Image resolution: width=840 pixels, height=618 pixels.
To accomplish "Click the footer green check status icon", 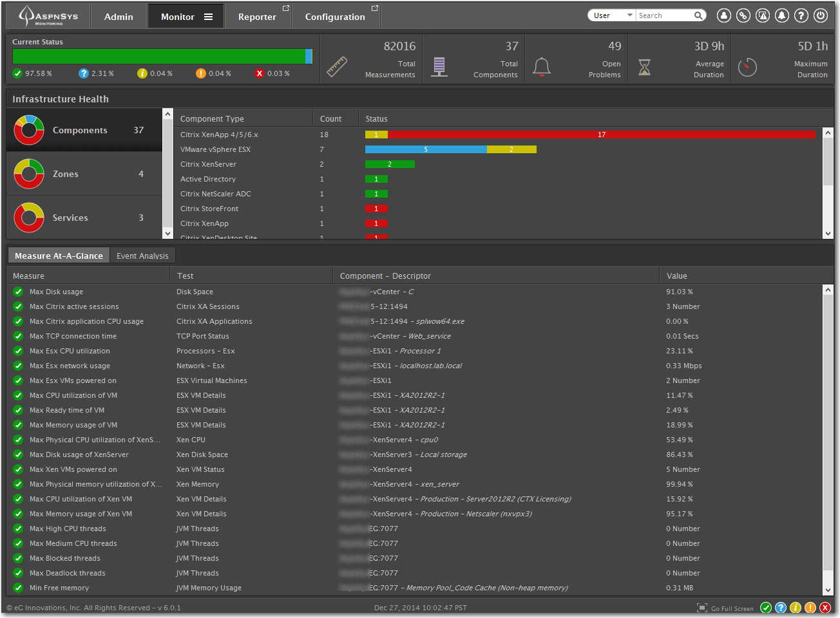I will pyautogui.click(x=766, y=608).
